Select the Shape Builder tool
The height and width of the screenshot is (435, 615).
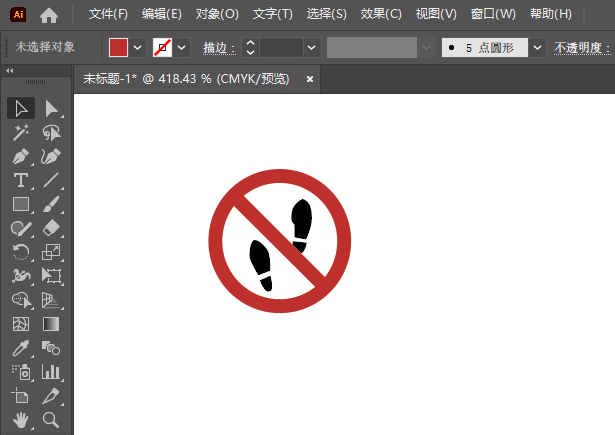point(21,300)
